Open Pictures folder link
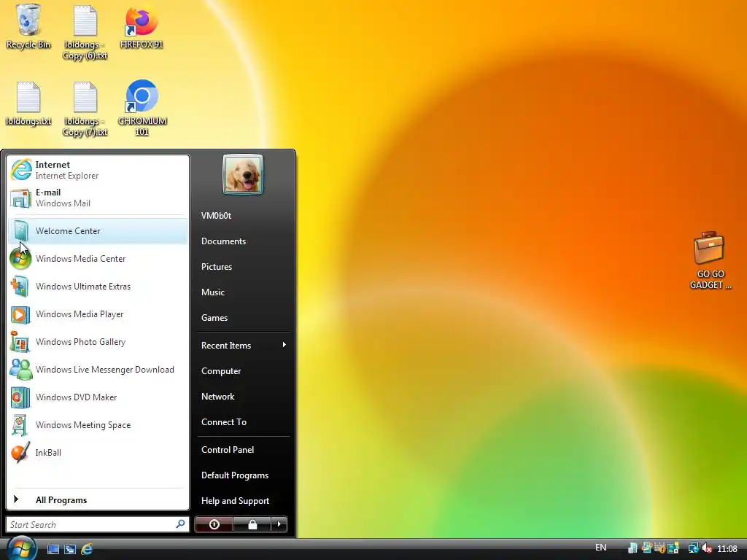 (x=243, y=267)
